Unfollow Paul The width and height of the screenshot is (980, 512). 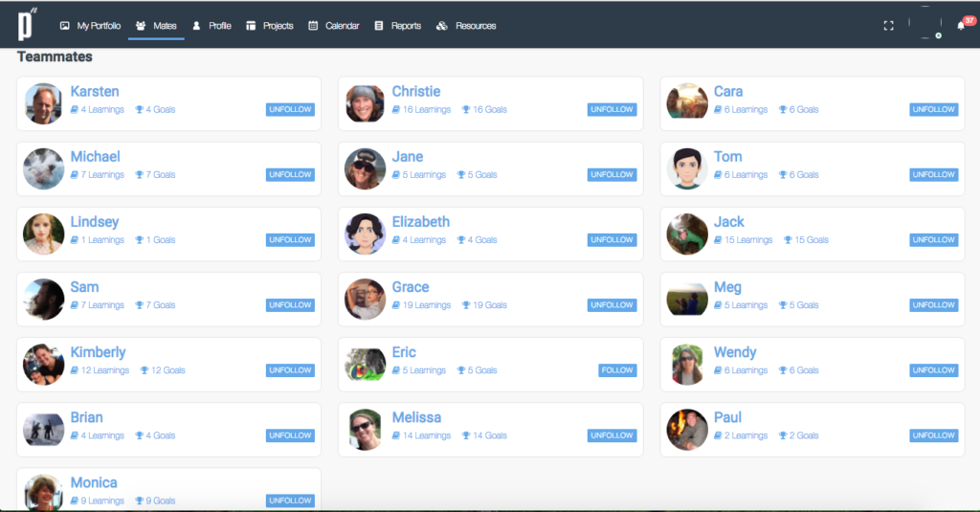934,435
